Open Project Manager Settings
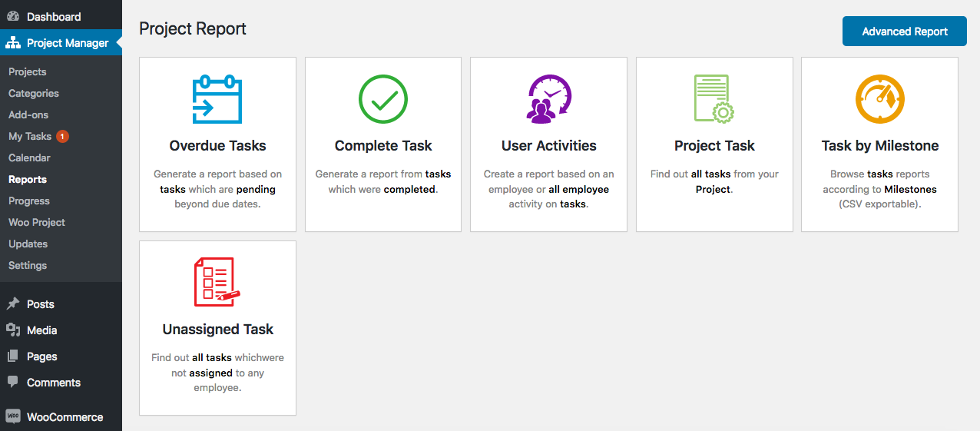 click(28, 265)
